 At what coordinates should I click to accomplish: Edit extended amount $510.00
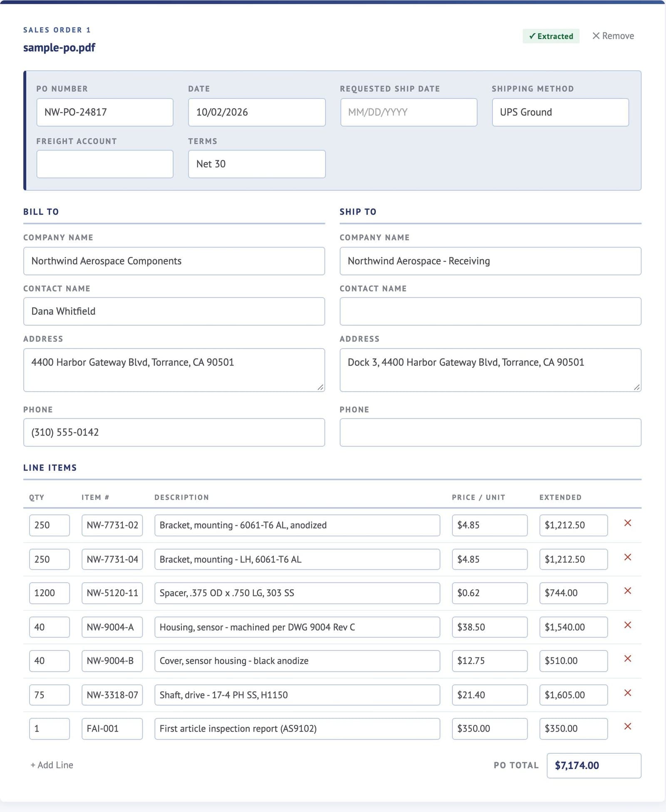point(574,661)
